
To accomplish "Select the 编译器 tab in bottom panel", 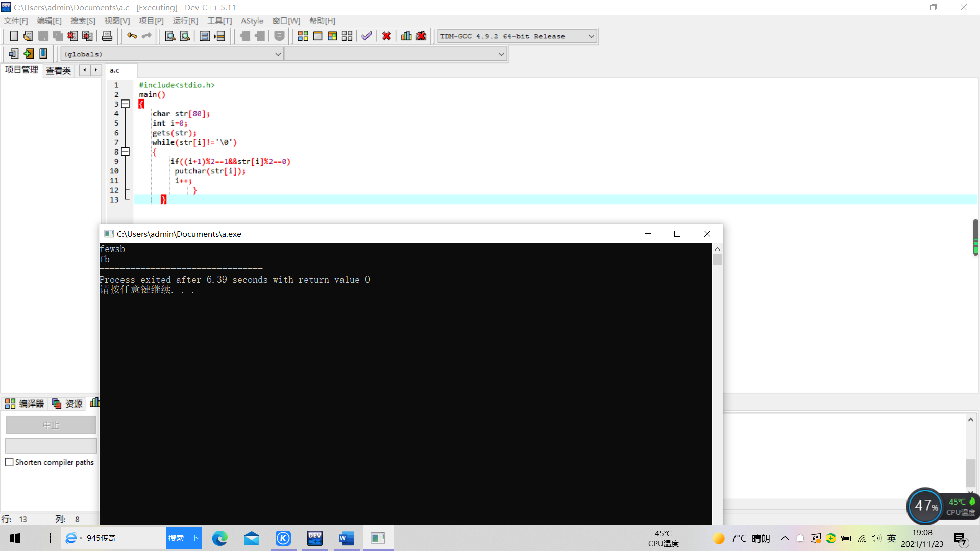I will click(25, 404).
